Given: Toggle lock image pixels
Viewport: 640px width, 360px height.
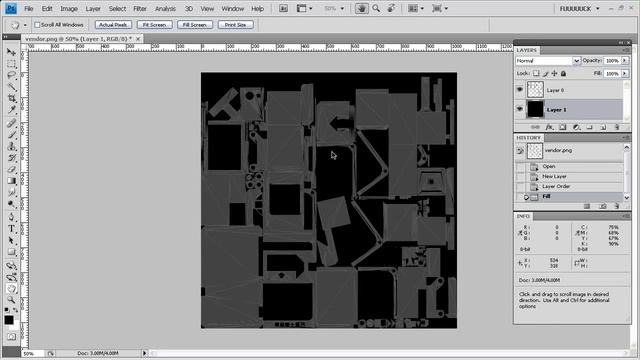Looking at the screenshot, I should click(545, 73).
